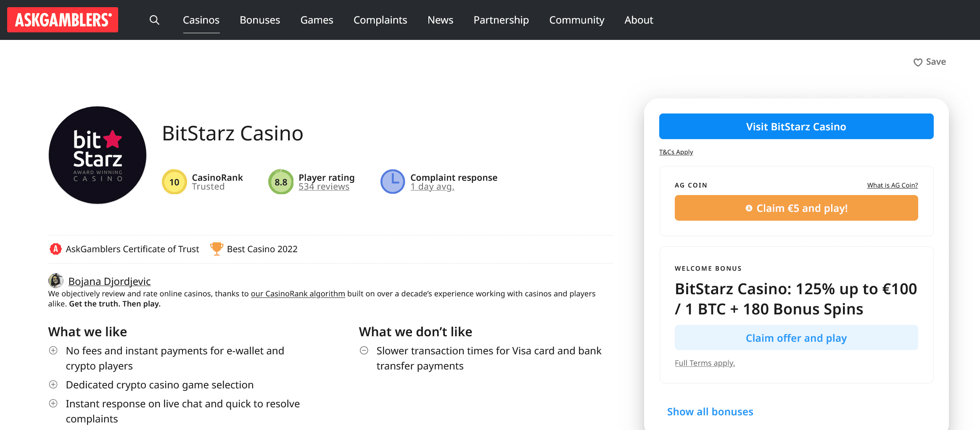Click the Player rating label
980x430 pixels.
(x=326, y=177)
